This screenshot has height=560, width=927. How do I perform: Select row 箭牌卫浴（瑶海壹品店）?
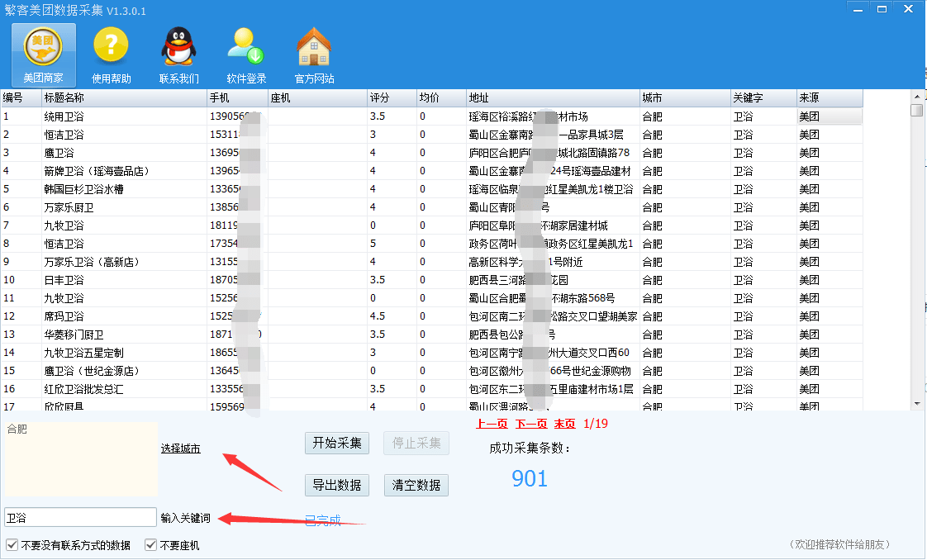(x=431, y=171)
